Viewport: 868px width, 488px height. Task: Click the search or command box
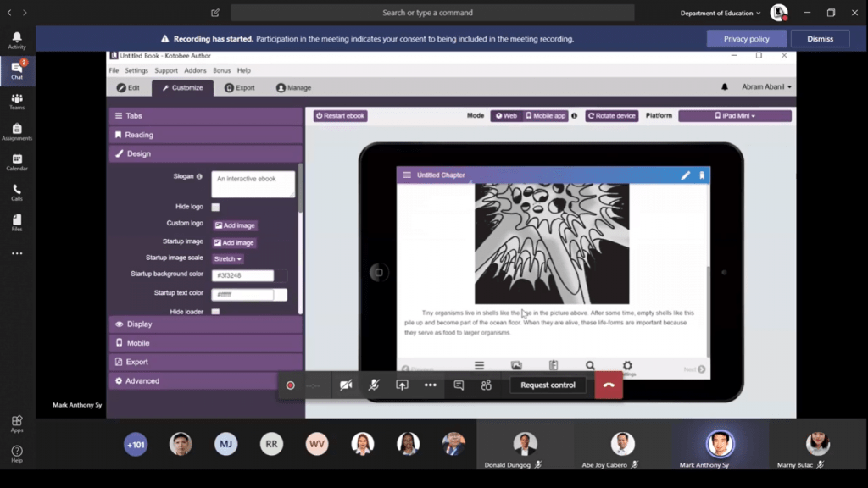[x=432, y=12]
